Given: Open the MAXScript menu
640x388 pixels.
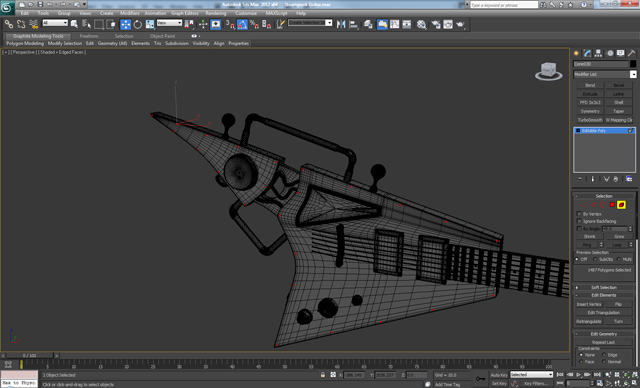Looking at the screenshot, I should point(276,13).
